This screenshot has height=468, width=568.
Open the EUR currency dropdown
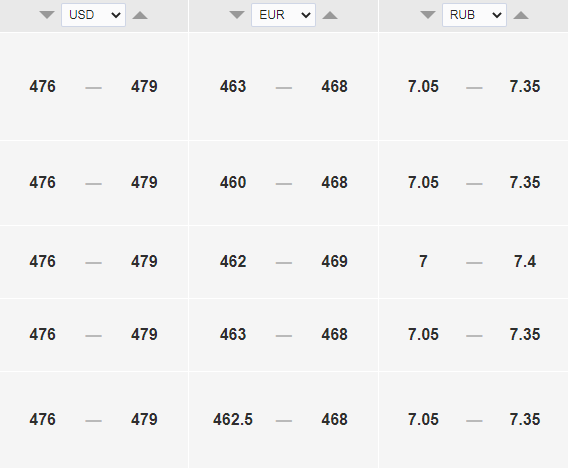pyautogui.click(x=284, y=15)
